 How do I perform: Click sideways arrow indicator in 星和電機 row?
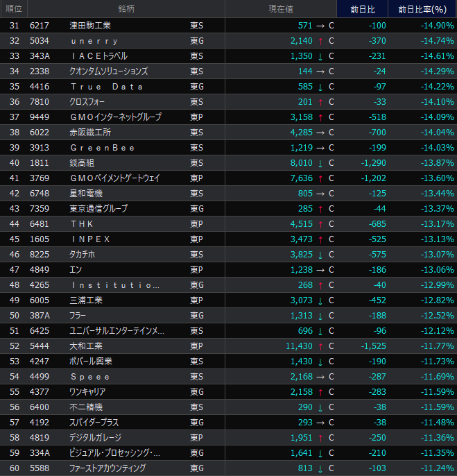coord(320,194)
